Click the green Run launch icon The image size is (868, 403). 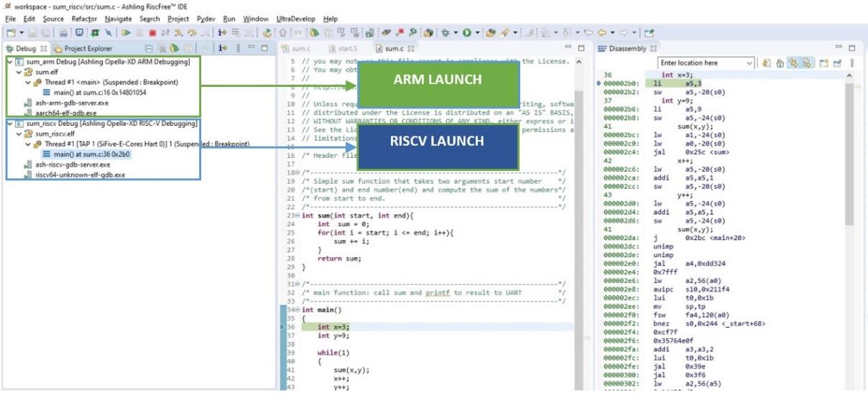coord(466,32)
